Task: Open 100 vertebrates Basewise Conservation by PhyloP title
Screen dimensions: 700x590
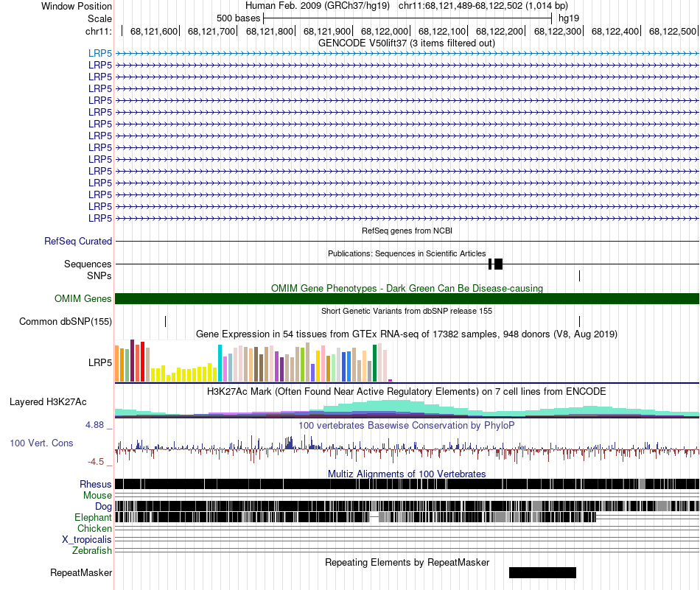Action: [x=407, y=425]
